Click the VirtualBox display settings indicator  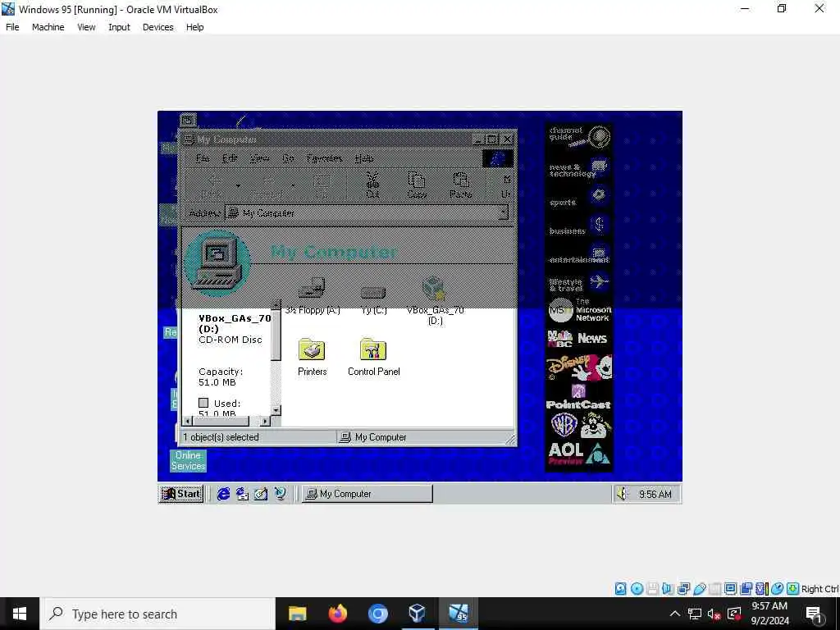730,589
